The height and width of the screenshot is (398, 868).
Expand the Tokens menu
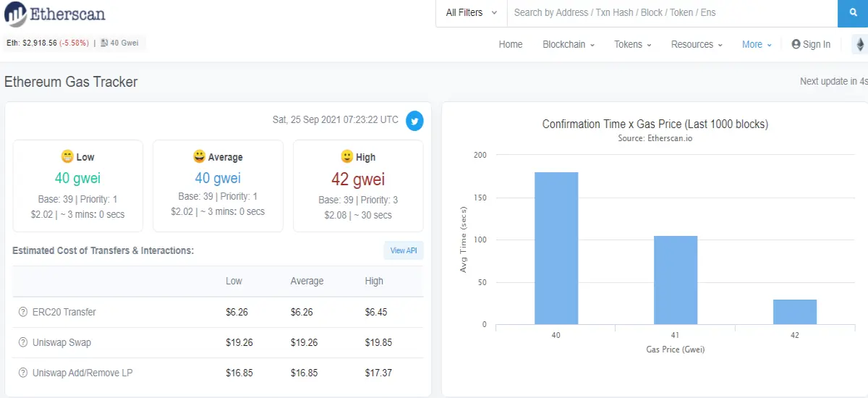pyautogui.click(x=633, y=44)
